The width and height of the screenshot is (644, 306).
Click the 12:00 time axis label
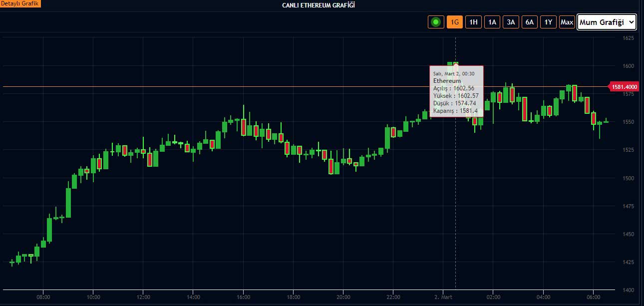(x=143, y=297)
